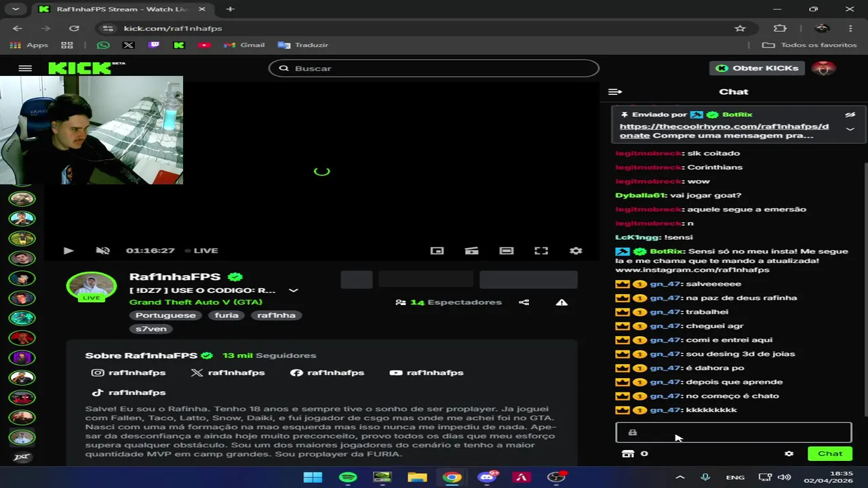Screen dimensions: 868x488
Task: Toggle theater mode in player
Action: tap(507, 251)
